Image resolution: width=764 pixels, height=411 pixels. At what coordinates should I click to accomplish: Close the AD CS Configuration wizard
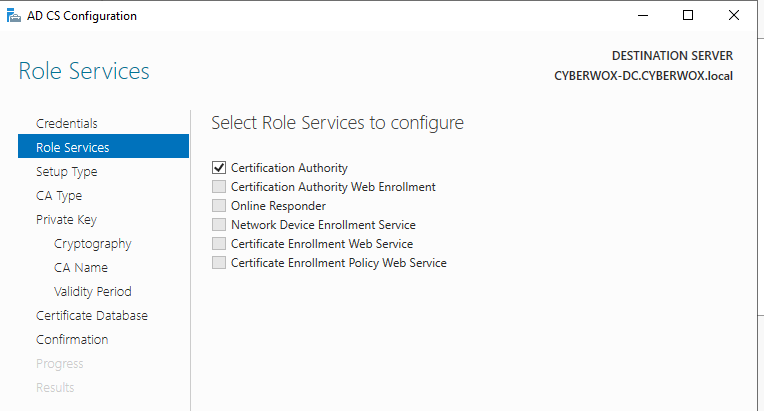[733, 16]
